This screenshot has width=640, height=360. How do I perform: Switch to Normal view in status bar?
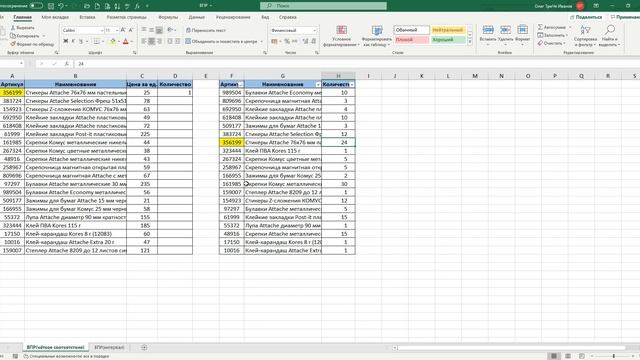pyautogui.click(x=553, y=356)
